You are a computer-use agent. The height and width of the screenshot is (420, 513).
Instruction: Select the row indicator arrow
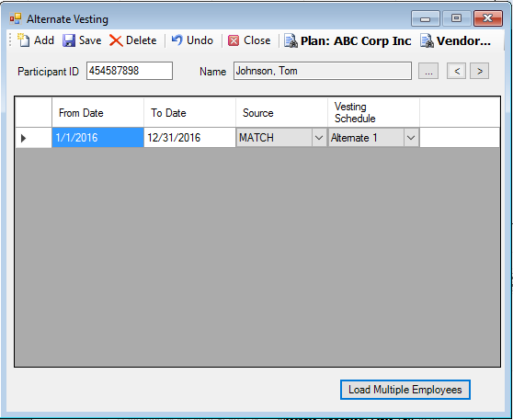click(23, 138)
